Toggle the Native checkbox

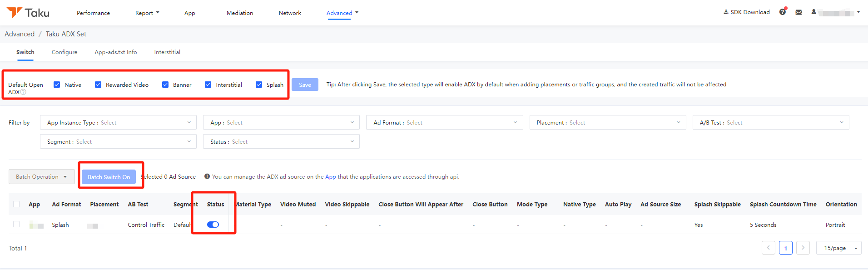[x=57, y=85]
